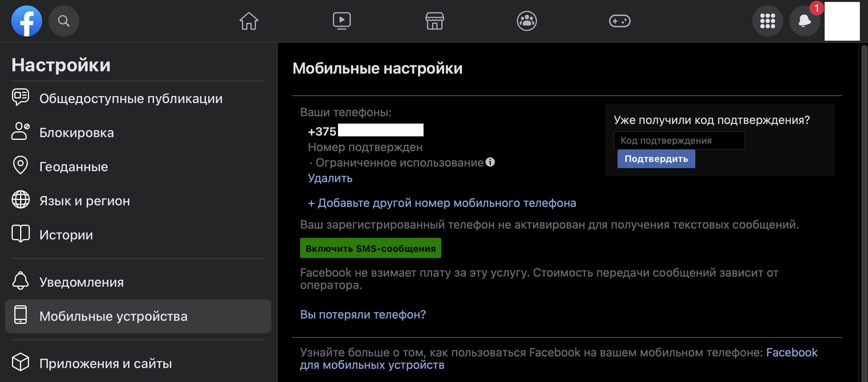Viewport: 868px width, 382px height.
Task: Select Блокировка in settings sidebar
Action: click(138, 132)
